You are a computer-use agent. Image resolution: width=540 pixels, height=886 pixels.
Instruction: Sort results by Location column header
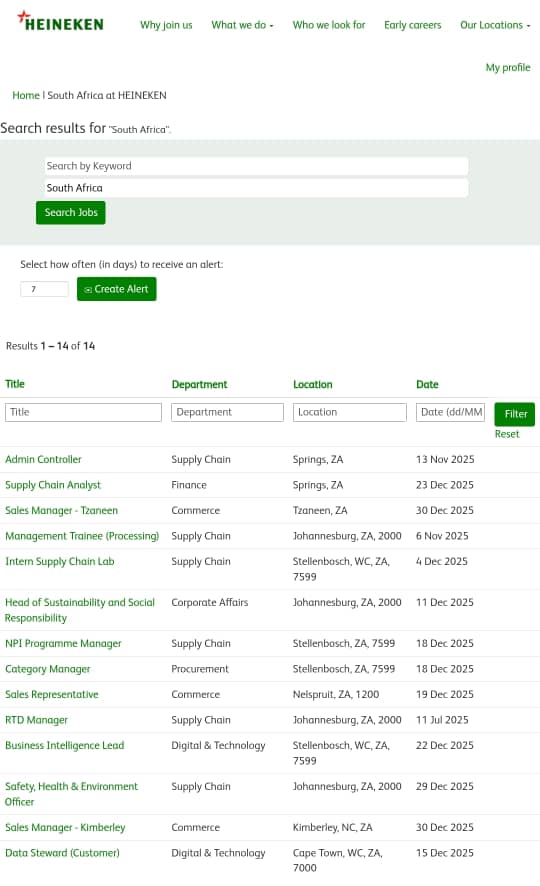pos(312,385)
